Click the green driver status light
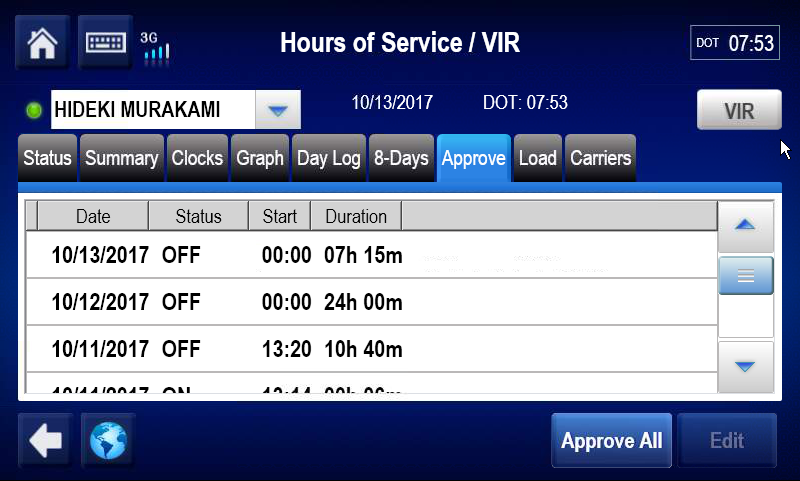Viewport: 800px width, 481px height. (34, 110)
